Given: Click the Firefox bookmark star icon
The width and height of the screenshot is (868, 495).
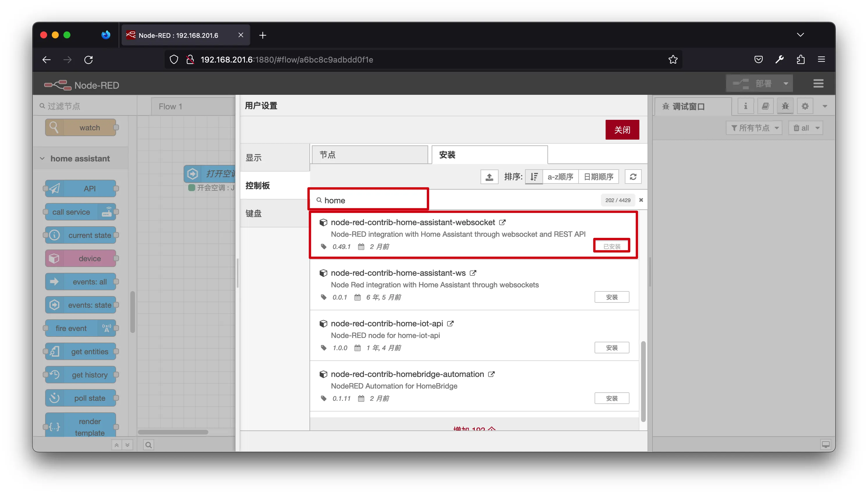Looking at the screenshot, I should (x=673, y=60).
